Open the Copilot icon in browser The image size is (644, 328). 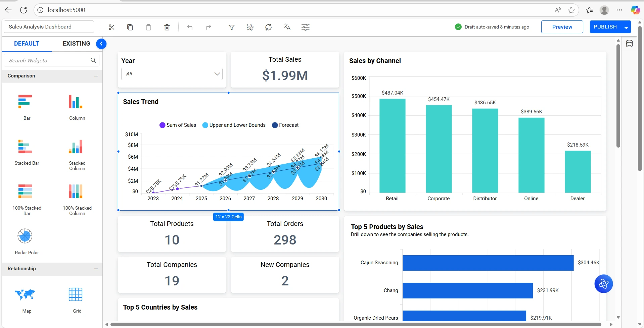(635, 10)
